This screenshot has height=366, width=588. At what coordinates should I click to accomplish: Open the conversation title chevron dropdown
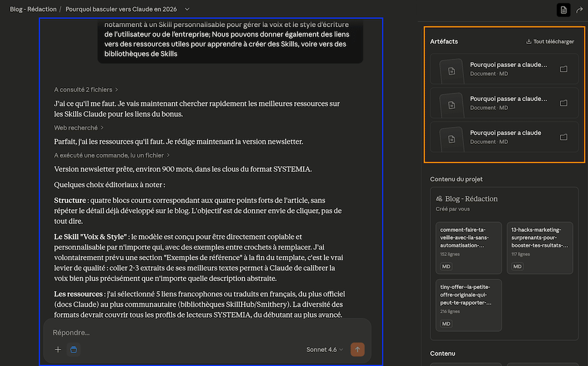coord(187,9)
